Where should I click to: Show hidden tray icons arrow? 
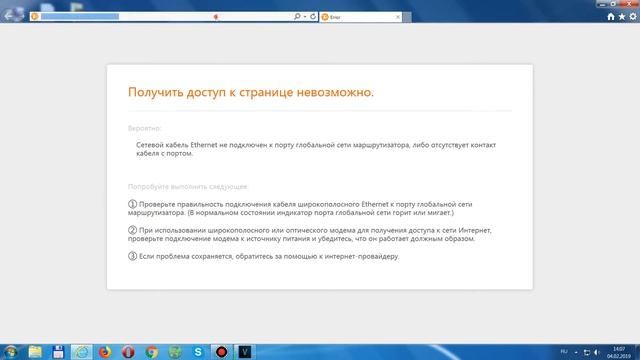point(576,352)
